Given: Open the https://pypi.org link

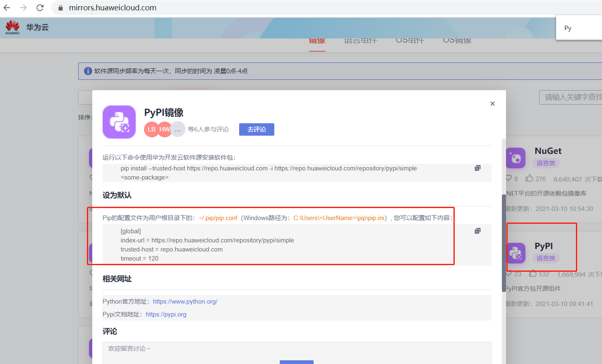Looking at the screenshot, I should (x=166, y=314).
